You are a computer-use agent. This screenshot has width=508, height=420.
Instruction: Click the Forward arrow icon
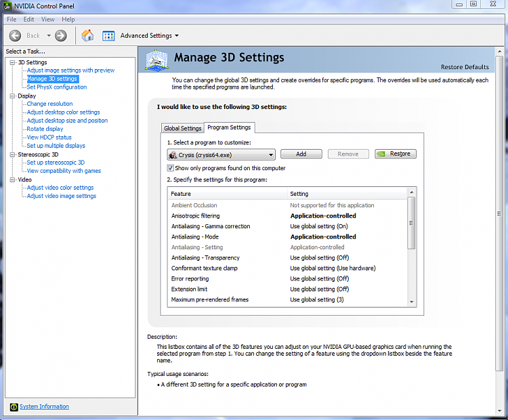(x=60, y=36)
